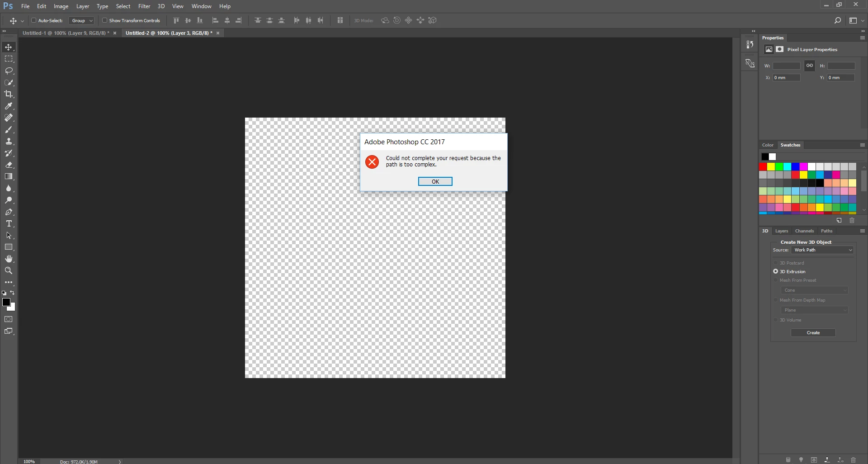Open the 3D panel flyout menu

pos(863,231)
